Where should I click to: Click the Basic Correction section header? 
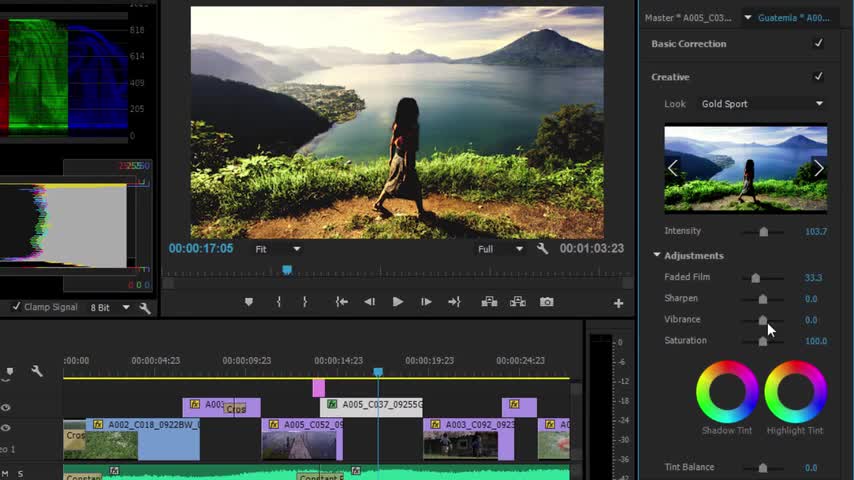click(x=688, y=44)
